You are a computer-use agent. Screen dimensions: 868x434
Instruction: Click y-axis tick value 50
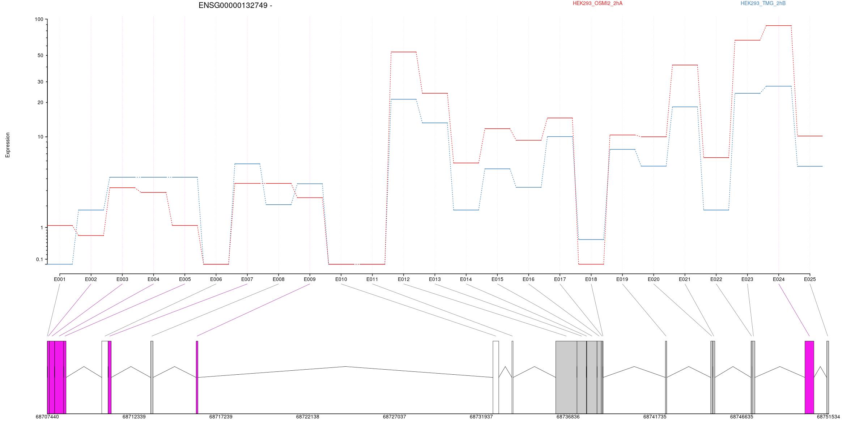(40, 55)
